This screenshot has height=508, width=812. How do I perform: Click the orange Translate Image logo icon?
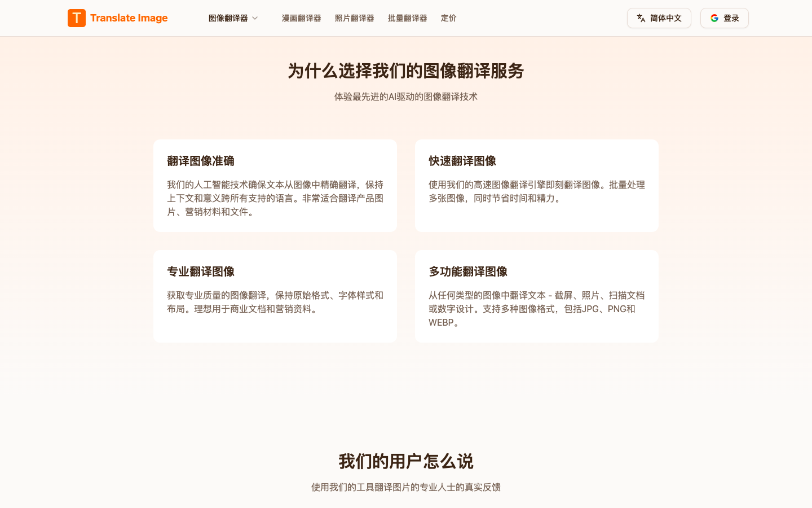point(77,18)
